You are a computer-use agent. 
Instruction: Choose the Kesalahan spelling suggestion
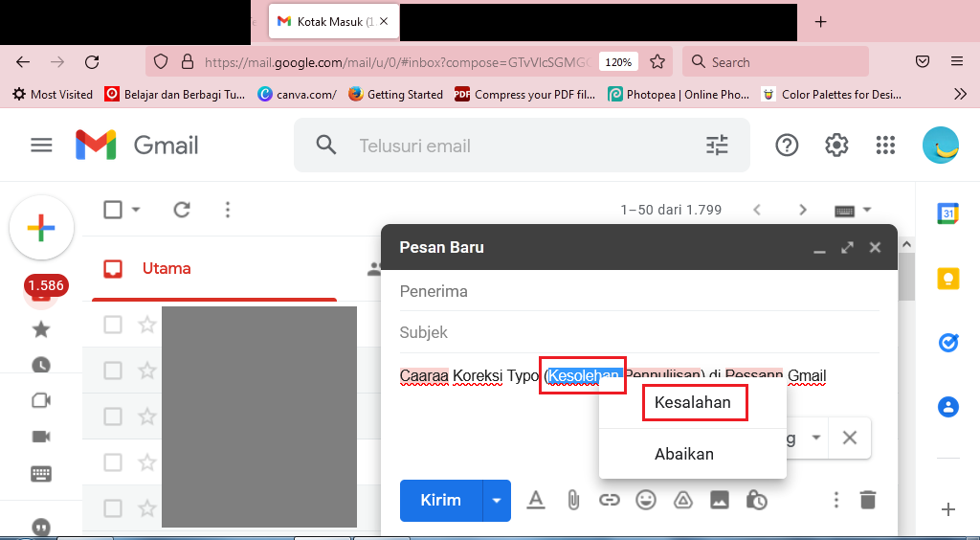pyautogui.click(x=693, y=402)
